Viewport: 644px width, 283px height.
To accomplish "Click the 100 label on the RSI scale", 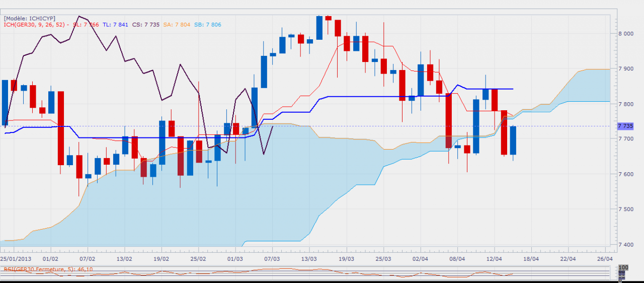I will tap(623, 268).
